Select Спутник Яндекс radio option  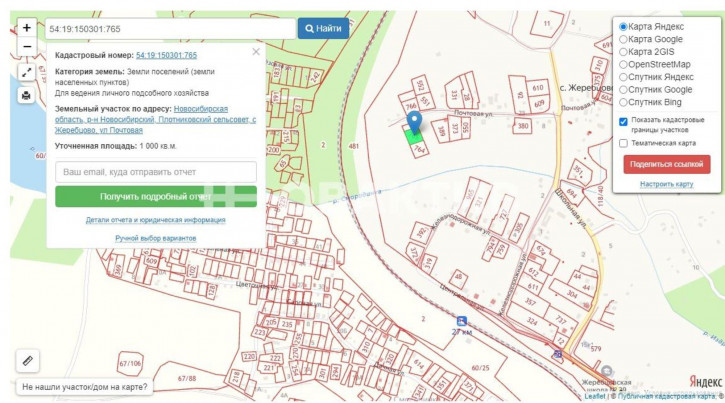tap(623, 77)
